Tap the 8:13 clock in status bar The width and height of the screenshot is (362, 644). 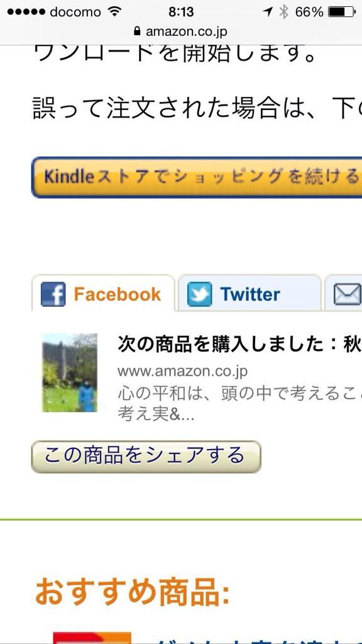click(181, 13)
